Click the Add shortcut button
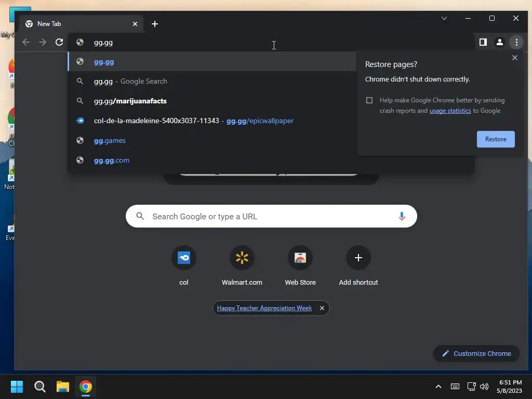Viewport: 532px width, 399px height. pyautogui.click(x=358, y=265)
